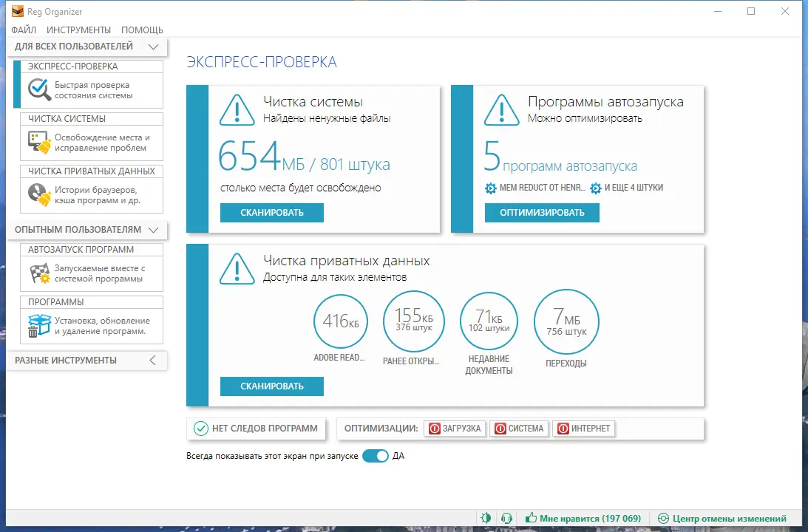
Task: Toggle 'Всегда показывать этот экран при запуске' switch
Action: tap(375, 456)
